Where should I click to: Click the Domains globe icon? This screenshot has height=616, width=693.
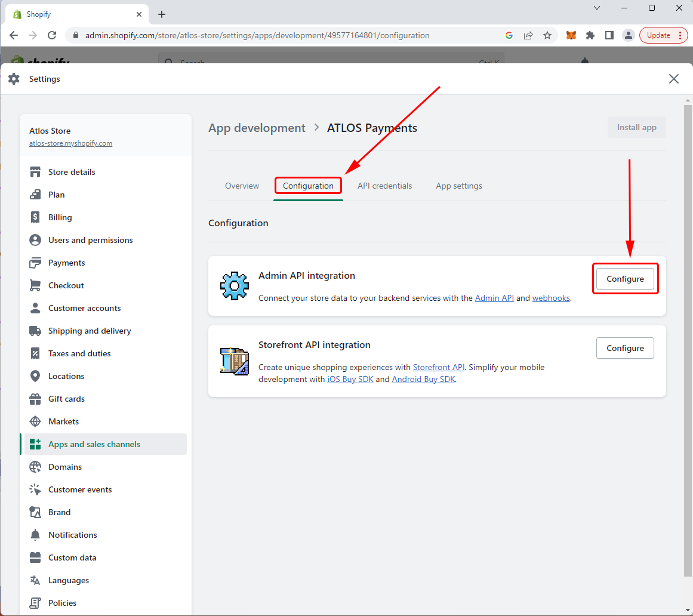[35, 467]
